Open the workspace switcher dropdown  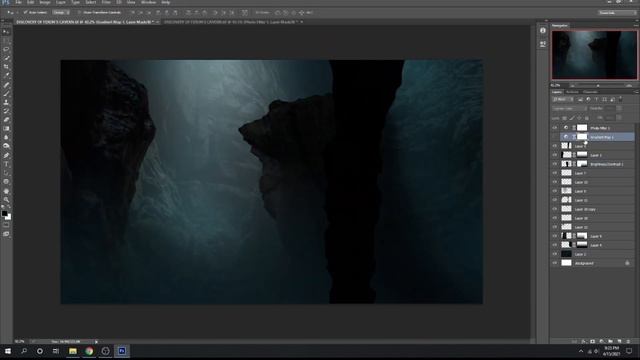click(617, 13)
